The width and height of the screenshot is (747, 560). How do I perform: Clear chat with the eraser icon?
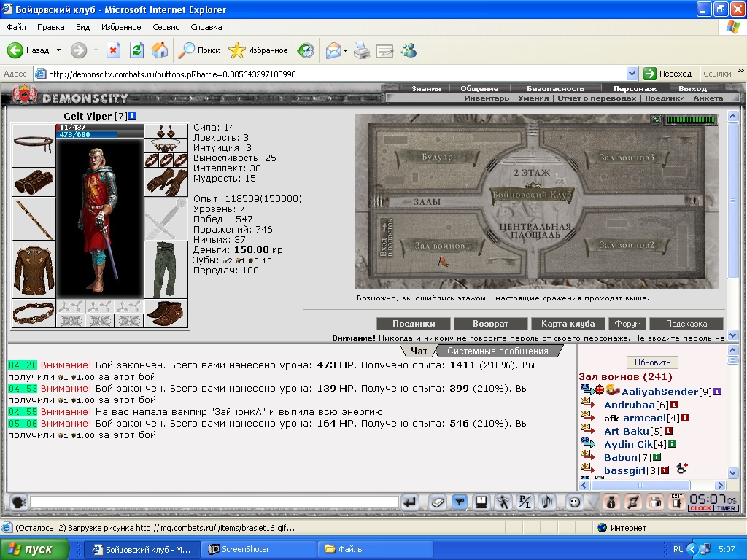[438, 502]
